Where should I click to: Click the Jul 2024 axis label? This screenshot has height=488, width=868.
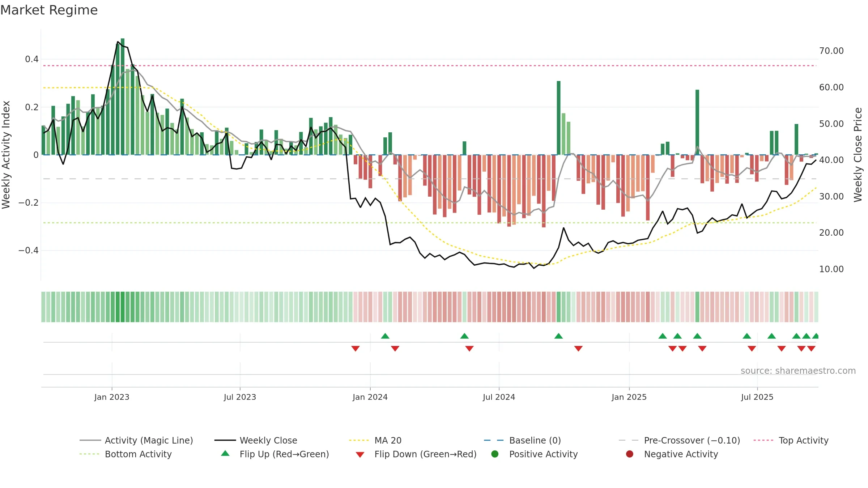click(499, 397)
